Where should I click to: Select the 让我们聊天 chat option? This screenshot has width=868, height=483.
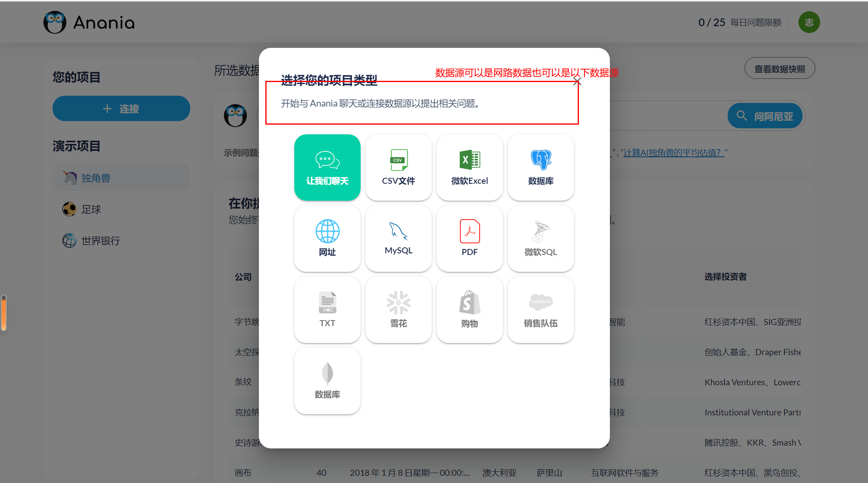coord(327,167)
